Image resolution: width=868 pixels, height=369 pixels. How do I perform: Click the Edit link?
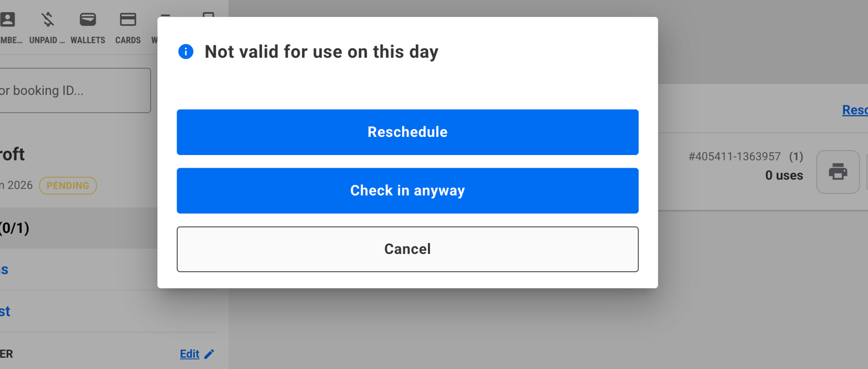click(x=189, y=354)
